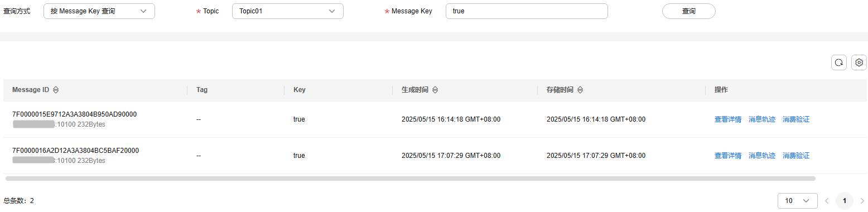View details 查看详情 for first message
This screenshot has height=212, width=868.
728,119
